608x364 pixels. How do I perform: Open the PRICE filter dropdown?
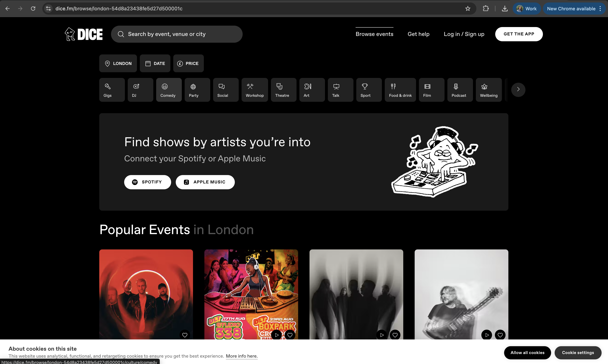click(x=188, y=64)
